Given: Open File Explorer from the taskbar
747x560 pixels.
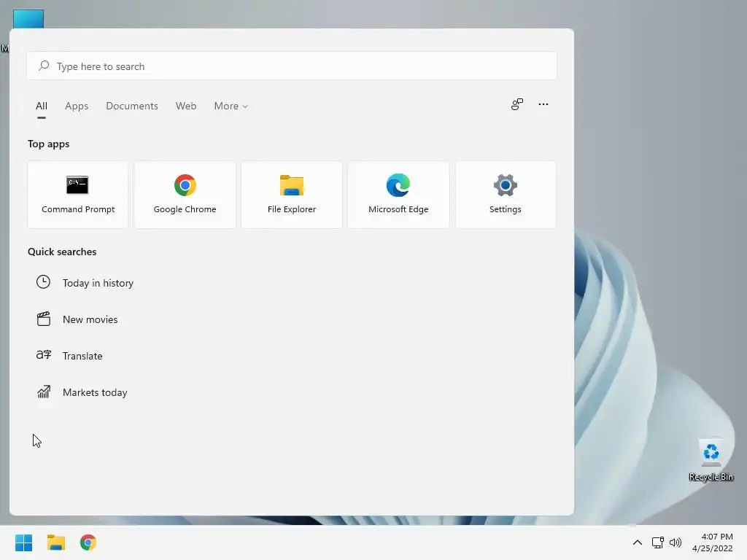Looking at the screenshot, I should coord(55,542).
